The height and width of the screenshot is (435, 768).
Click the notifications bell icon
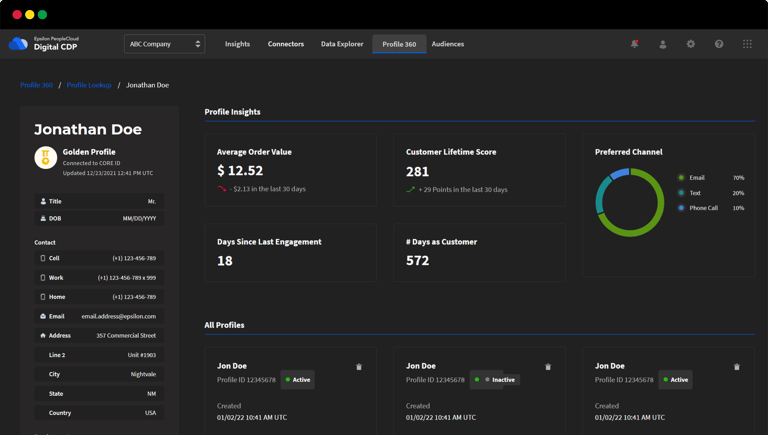[x=634, y=44]
